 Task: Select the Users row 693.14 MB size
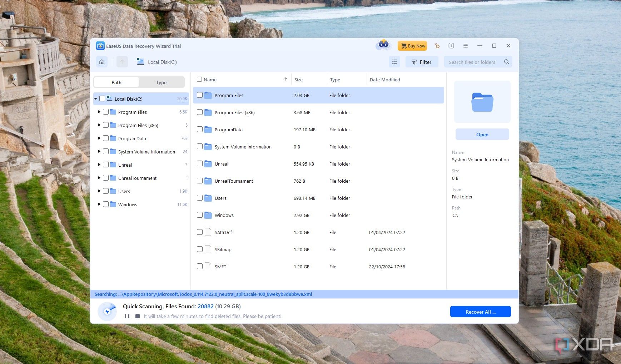[x=304, y=198]
